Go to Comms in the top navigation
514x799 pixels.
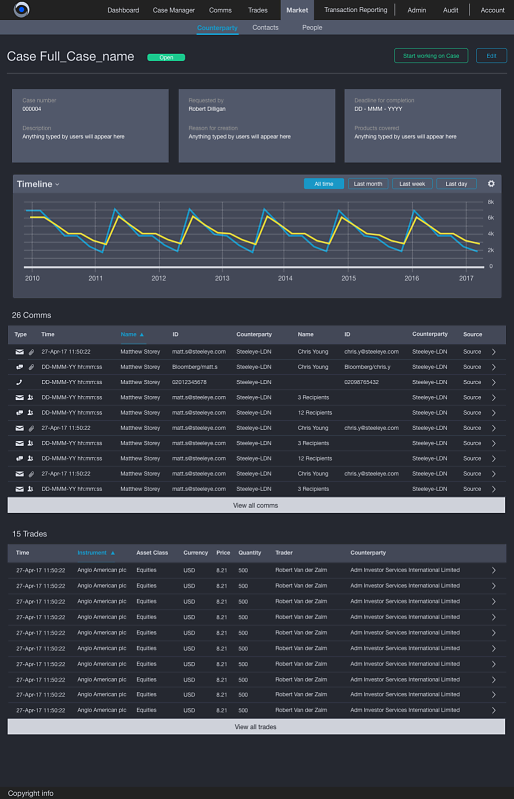220,10
